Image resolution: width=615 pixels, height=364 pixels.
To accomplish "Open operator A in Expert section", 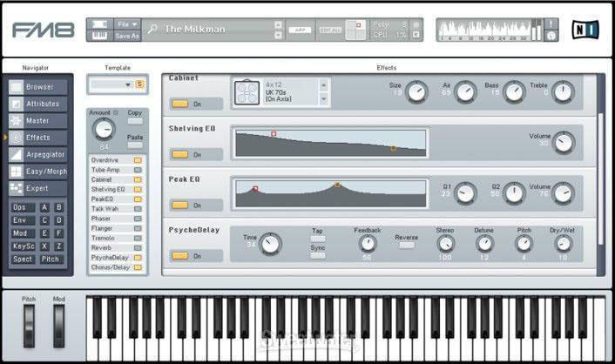I will click(x=44, y=207).
